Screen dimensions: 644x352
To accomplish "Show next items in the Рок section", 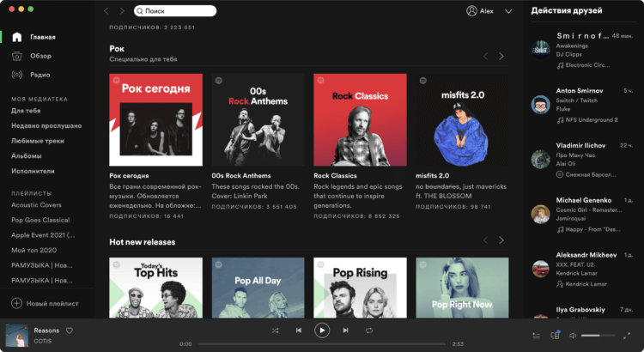I will tap(501, 57).
